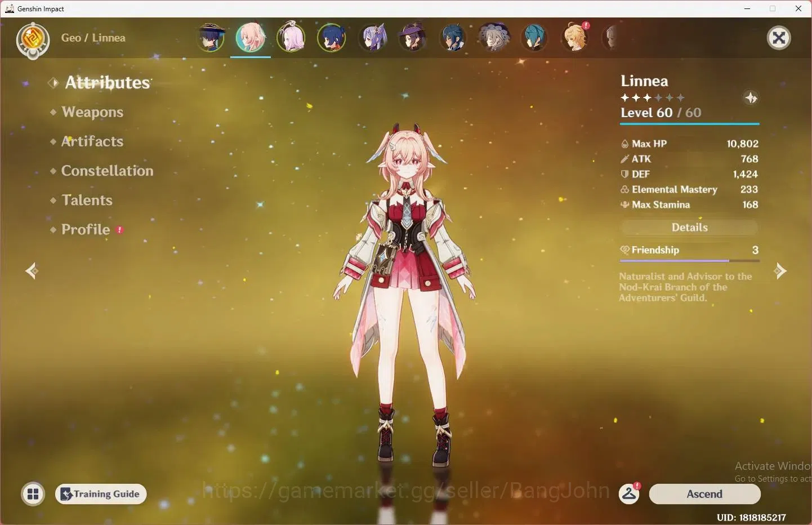Open the Training Guide

coord(101,494)
